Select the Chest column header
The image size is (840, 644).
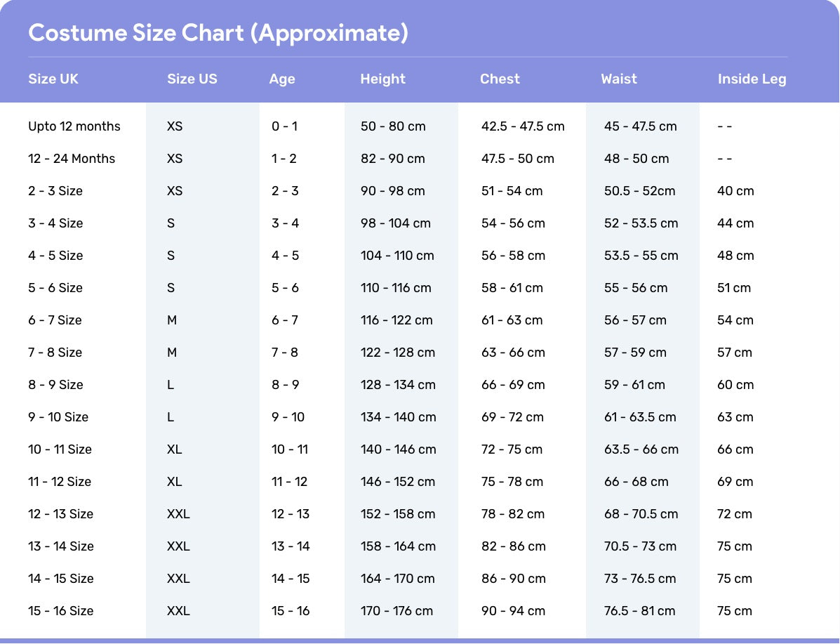coord(500,79)
